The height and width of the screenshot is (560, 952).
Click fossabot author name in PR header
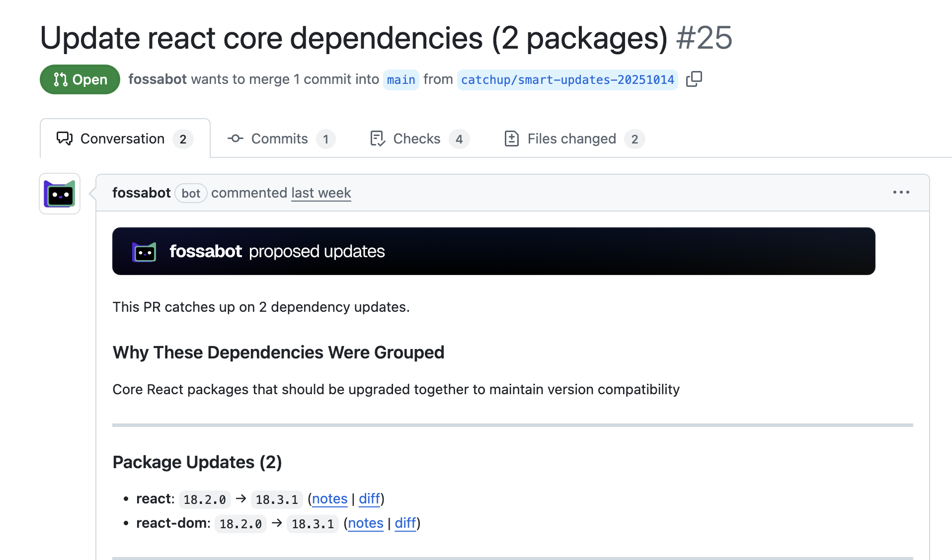point(158,79)
